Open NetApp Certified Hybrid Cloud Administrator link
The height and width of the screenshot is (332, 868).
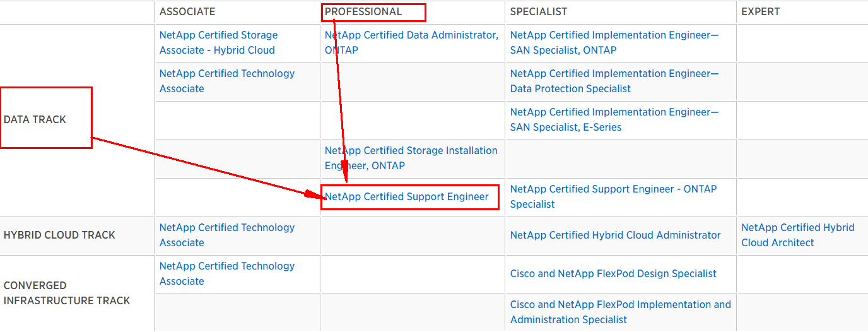615,235
